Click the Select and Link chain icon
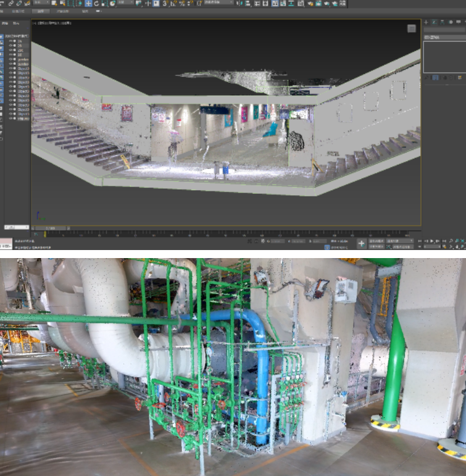This screenshot has width=466, height=476. pos(11,3)
